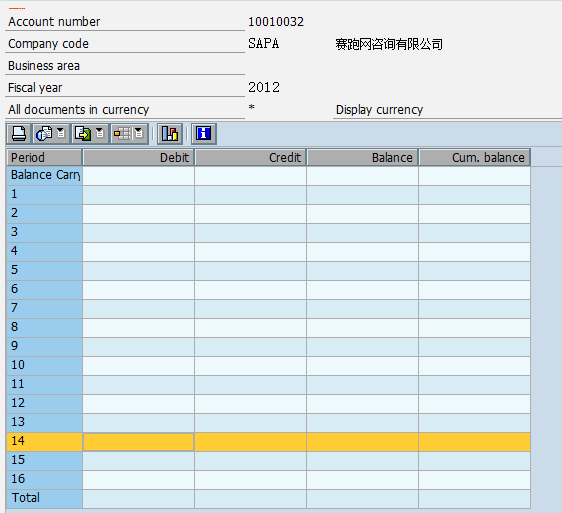Click the Display currency label
Screen dimensions: 562x513
click(x=379, y=110)
